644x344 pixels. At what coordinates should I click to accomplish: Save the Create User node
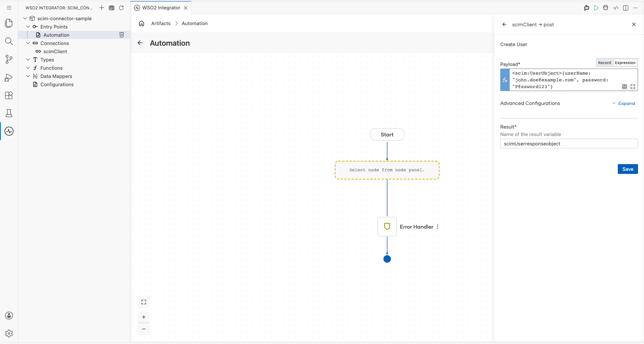(x=628, y=169)
